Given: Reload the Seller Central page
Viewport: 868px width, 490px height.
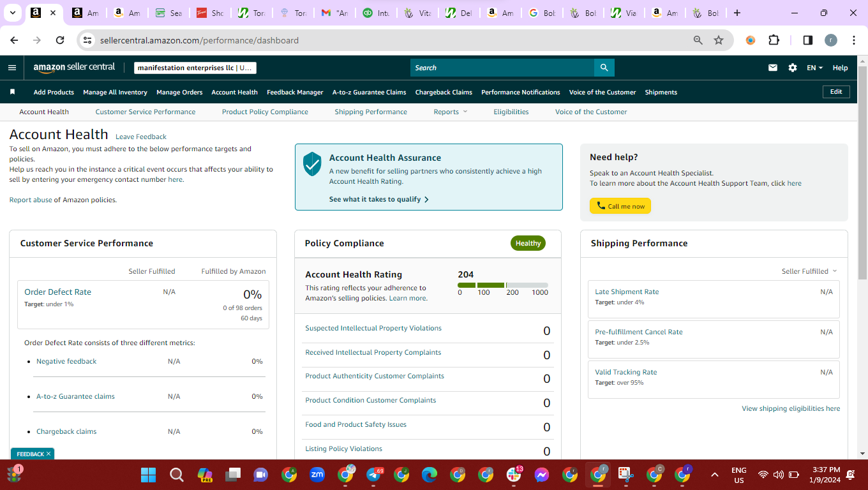Looking at the screenshot, I should tap(60, 40).
